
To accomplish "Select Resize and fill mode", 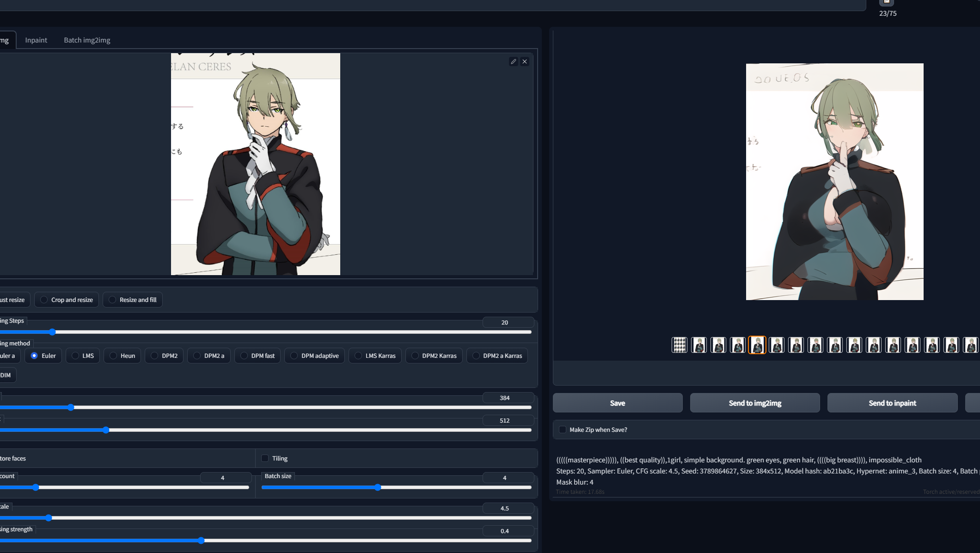I will [112, 300].
